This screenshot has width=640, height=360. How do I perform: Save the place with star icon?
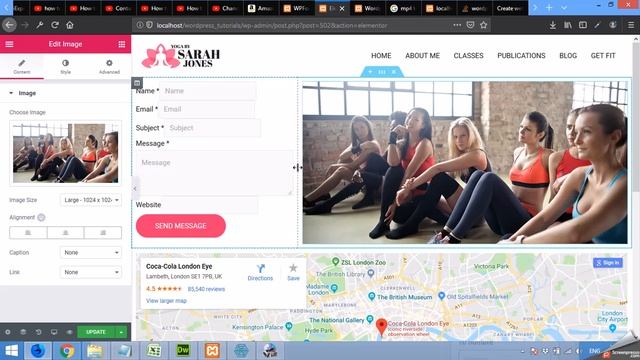[293, 273]
